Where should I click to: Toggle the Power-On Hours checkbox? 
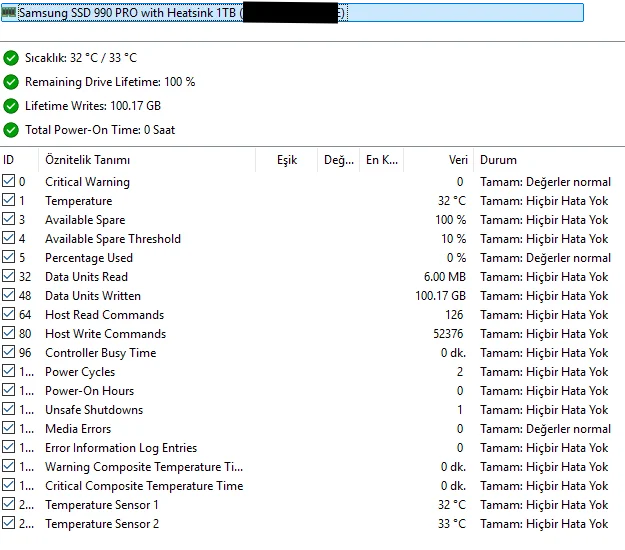[x=8, y=390]
